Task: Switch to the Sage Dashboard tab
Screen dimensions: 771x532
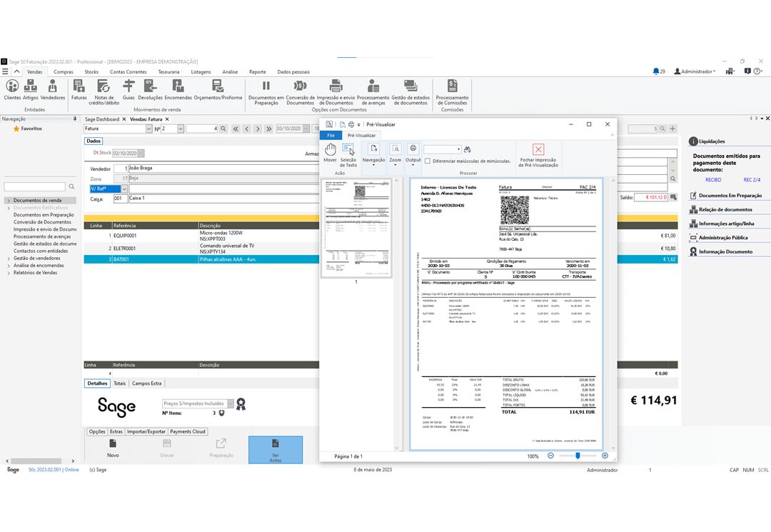Action: 102,119
